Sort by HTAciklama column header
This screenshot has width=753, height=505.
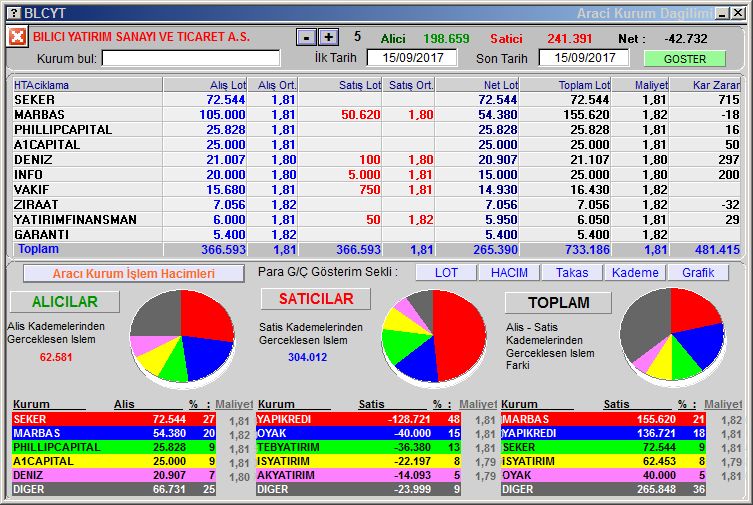point(87,85)
